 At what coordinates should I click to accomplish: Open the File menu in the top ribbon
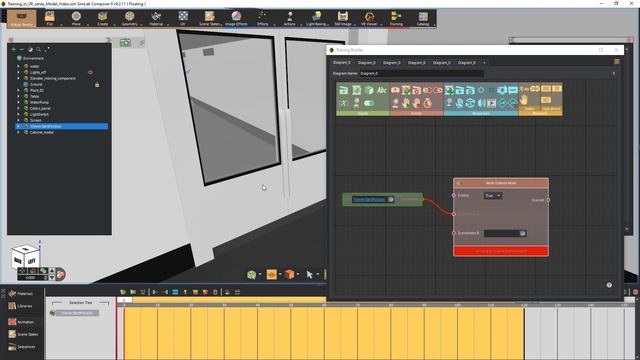coord(49,18)
